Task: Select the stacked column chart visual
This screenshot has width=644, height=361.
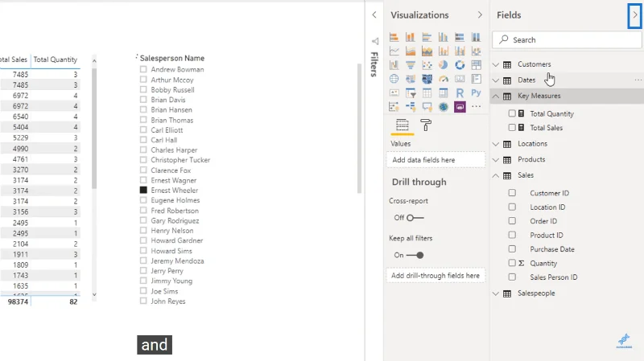Action: pos(411,37)
